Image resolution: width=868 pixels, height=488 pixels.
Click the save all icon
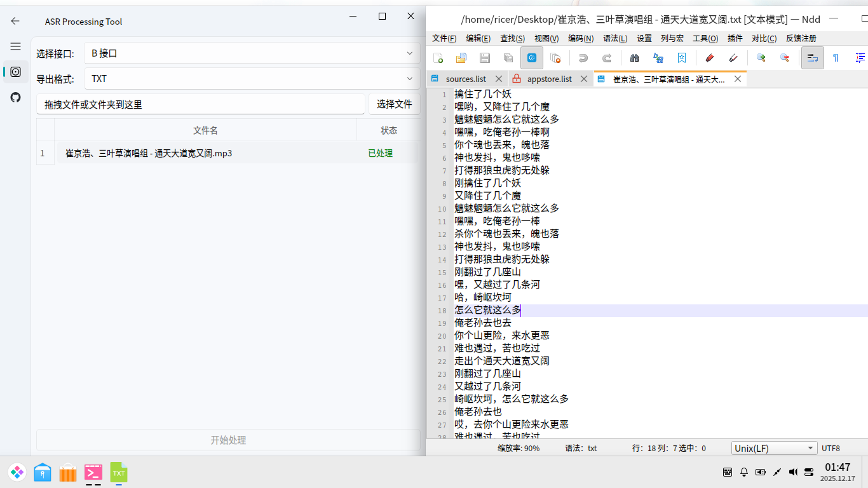508,58
